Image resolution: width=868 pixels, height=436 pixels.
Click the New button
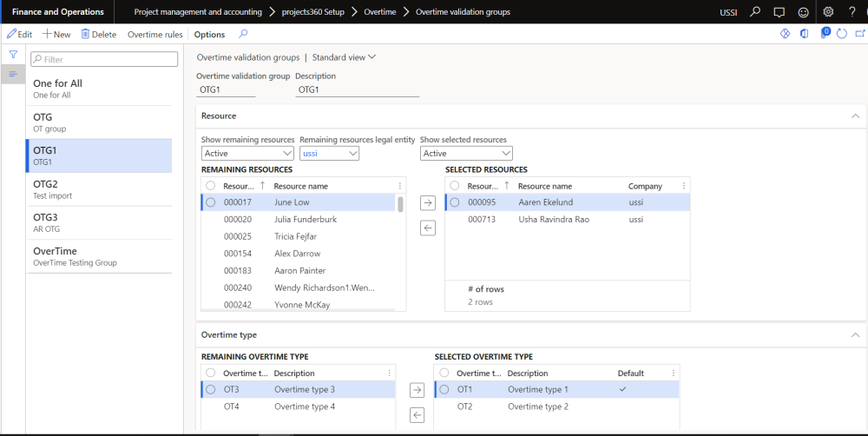[56, 35]
